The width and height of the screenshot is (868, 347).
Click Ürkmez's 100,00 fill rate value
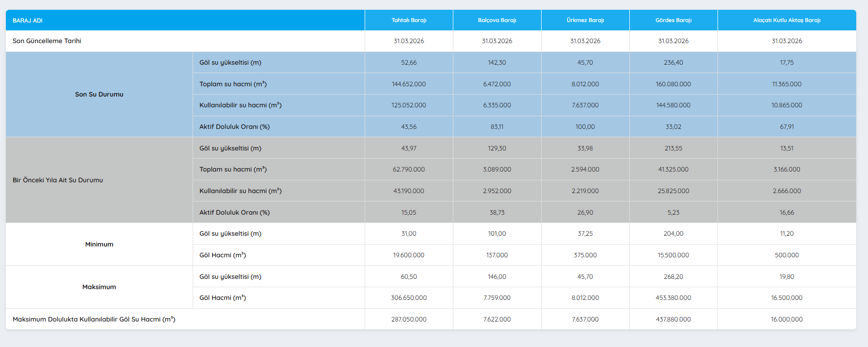pos(585,127)
